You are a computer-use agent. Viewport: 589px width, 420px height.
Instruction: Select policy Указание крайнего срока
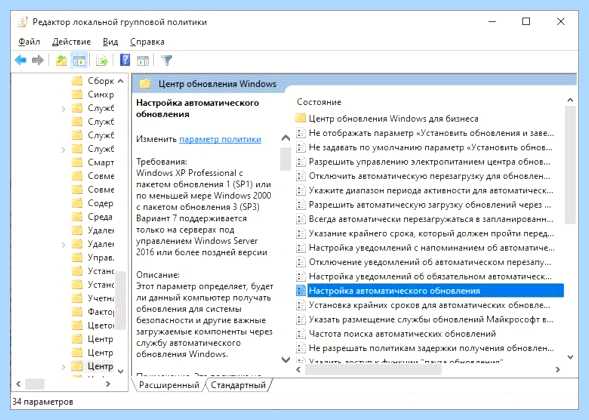431,233
